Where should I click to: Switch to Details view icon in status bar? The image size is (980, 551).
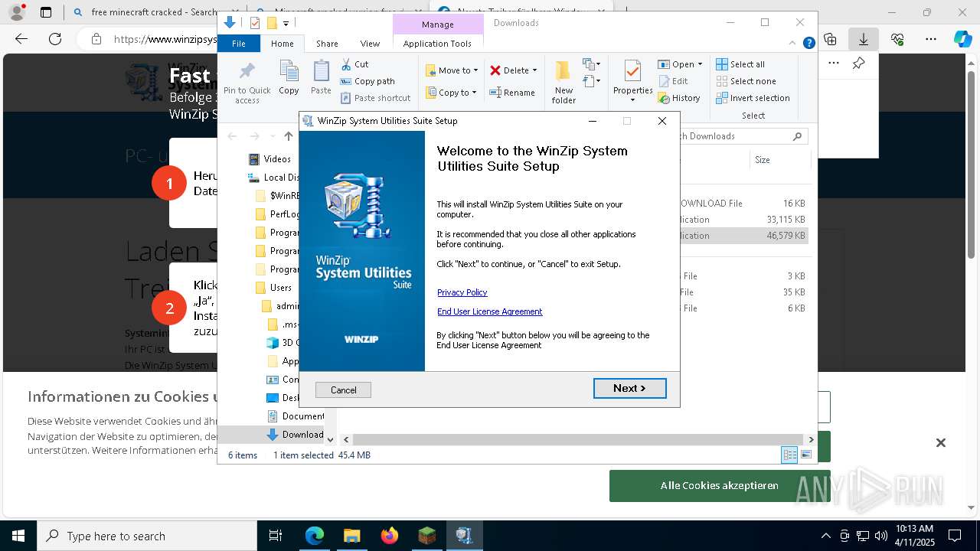(x=789, y=455)
